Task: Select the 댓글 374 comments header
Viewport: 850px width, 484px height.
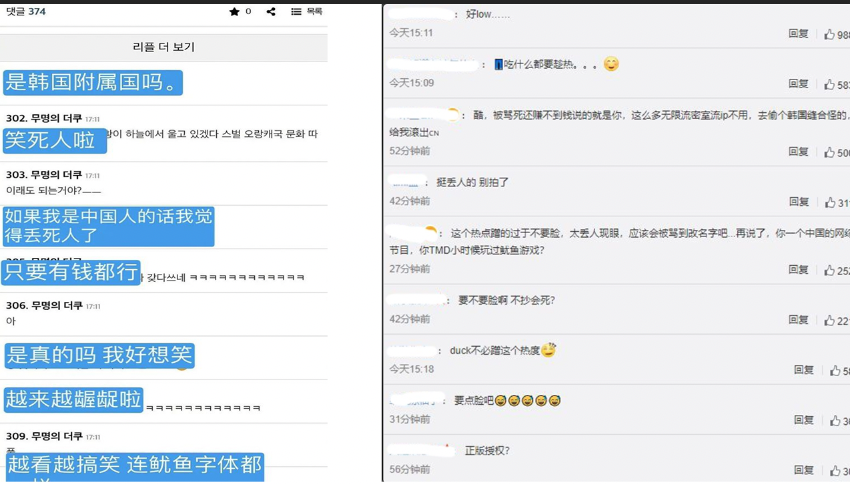Action: point(26,12)
